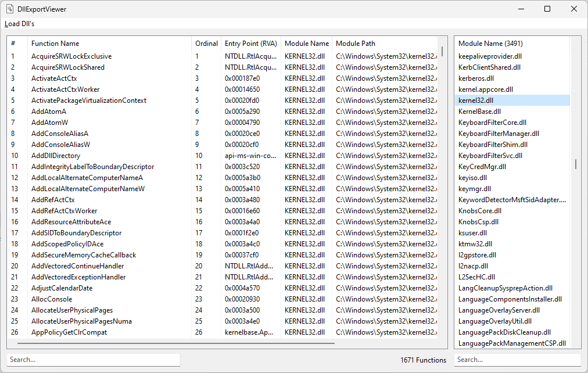The width and height of the screenshot is (588, 373).
Task: Select AddVectoredExceptionHandler row
Action: coord(223,277)
